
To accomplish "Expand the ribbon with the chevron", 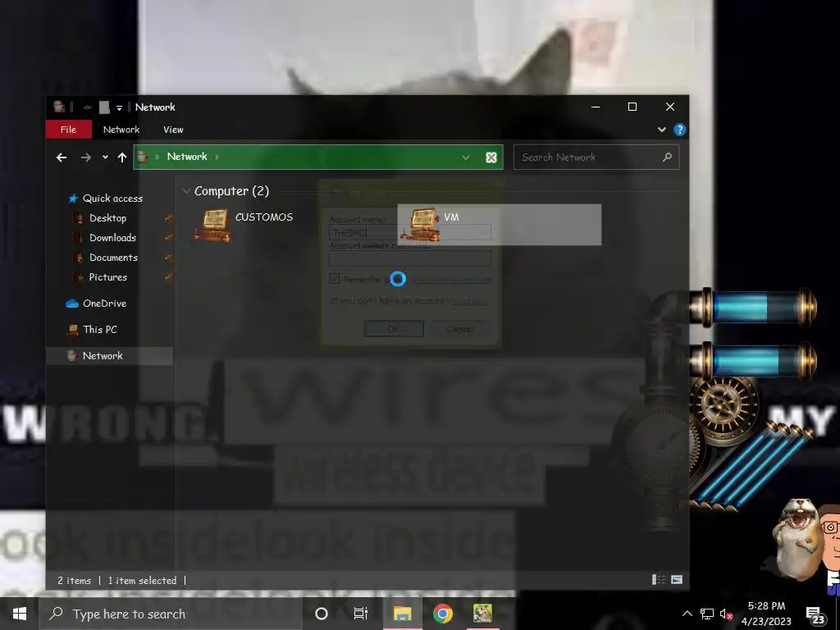I will [662, 130].
